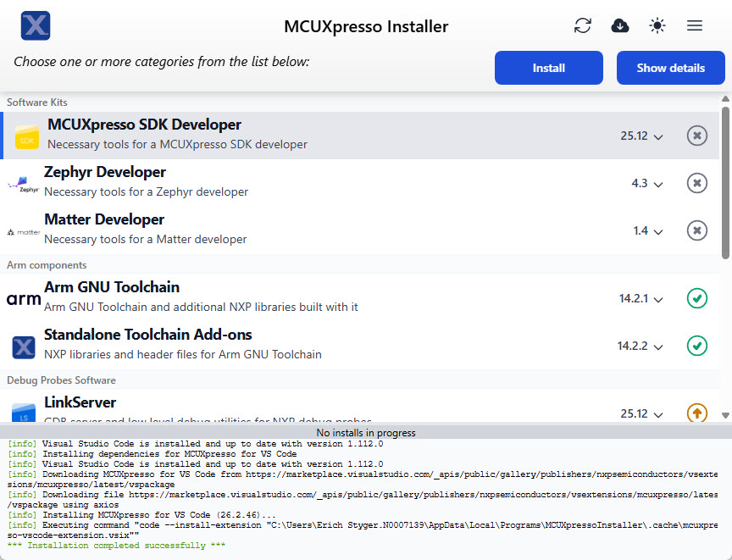Click the LinkServer orange update arrow icon
Screen dimensions: 732x560
(696, 413)
